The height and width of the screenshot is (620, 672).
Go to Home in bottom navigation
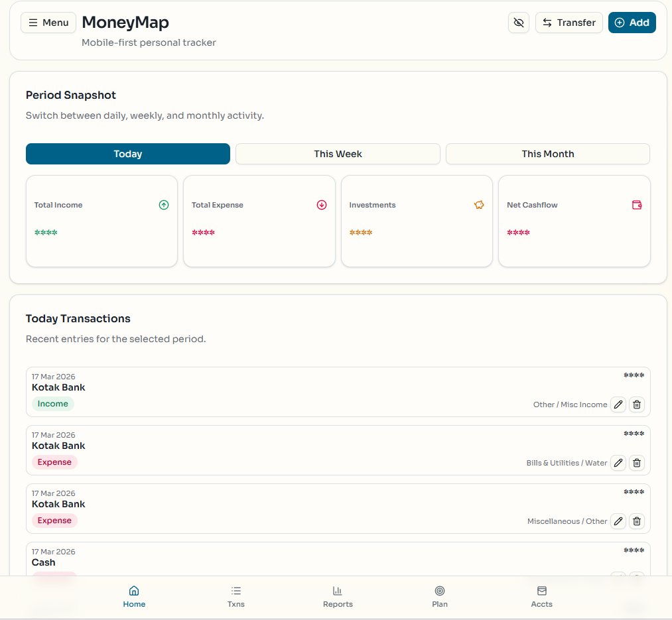[x=134, y=597]
